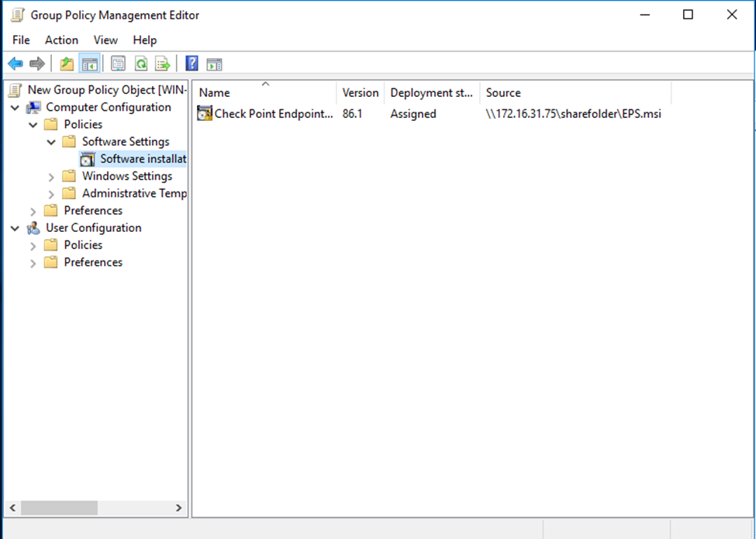This screenshot has height=539, width=756.
Task: Select the New Group Policy Object root
Action: [107, 90]
